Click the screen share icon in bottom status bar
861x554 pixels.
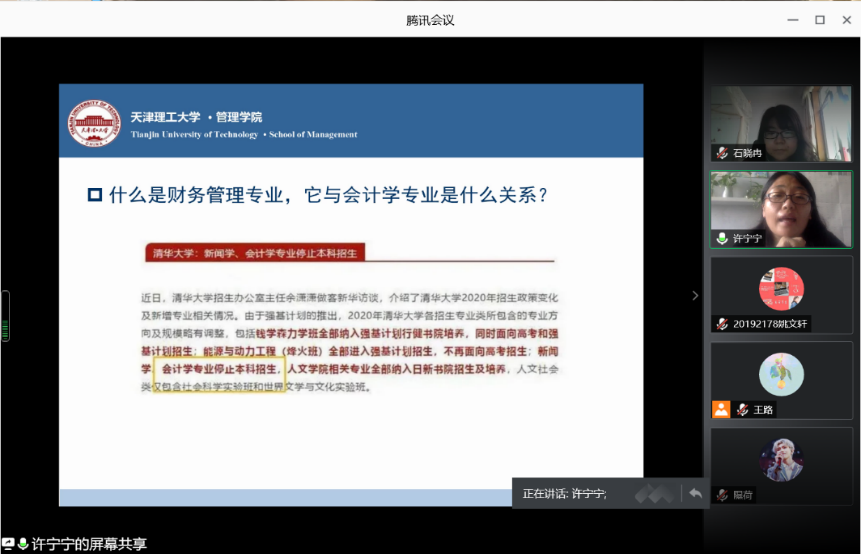click(x=8, y=544)
